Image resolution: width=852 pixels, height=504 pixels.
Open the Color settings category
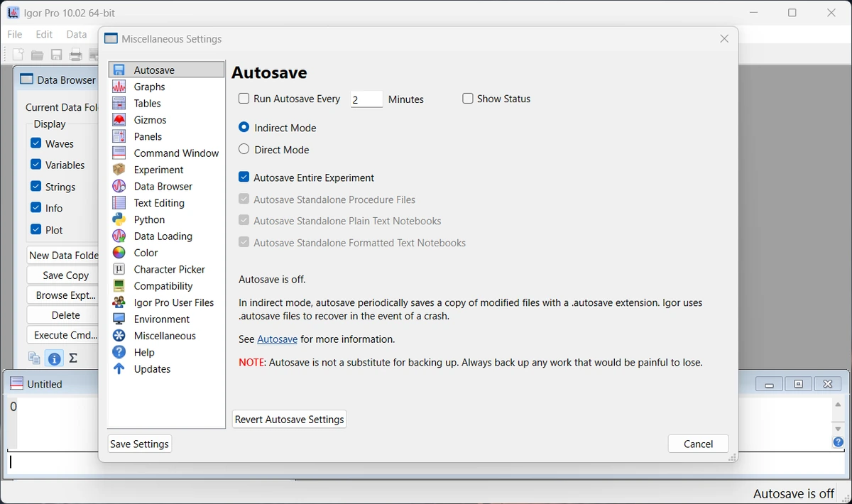click(x=166, y=253)
